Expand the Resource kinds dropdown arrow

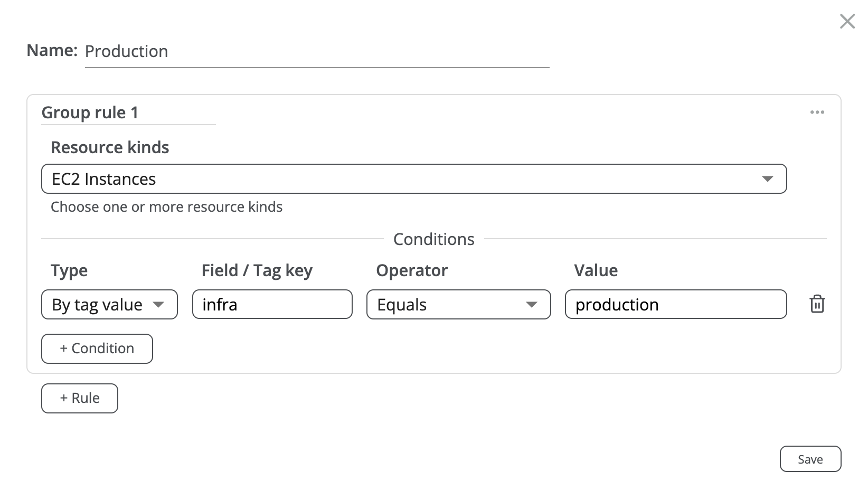[767, 179]
